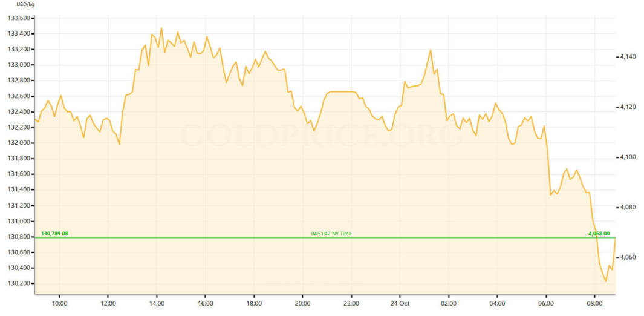644x316 pixels.
Task: Click the 04:51:42 NY Time label
Action: 331,233
